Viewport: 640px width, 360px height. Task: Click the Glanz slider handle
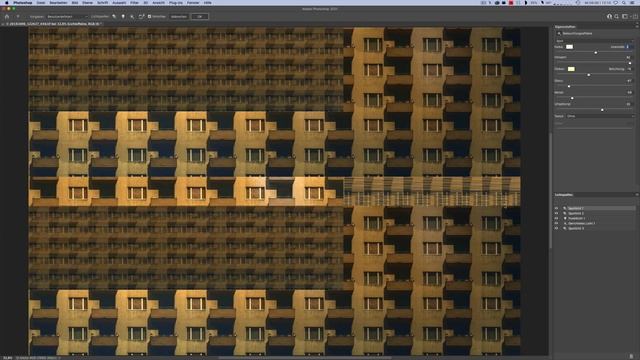click(569, 87)
